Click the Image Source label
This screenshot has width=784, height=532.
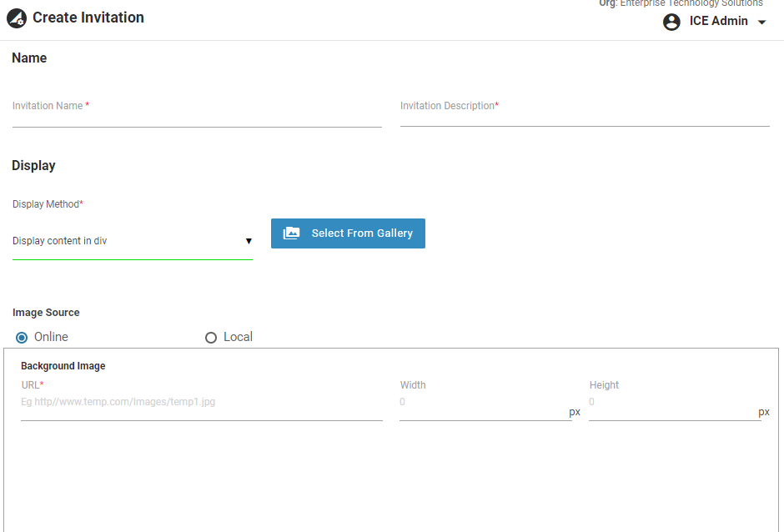[x=46, y=313]
